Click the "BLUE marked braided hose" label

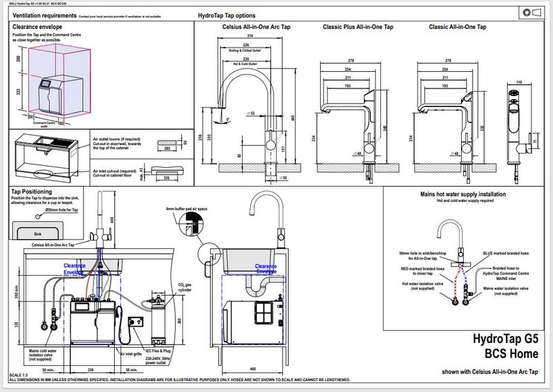coord(506,253)
